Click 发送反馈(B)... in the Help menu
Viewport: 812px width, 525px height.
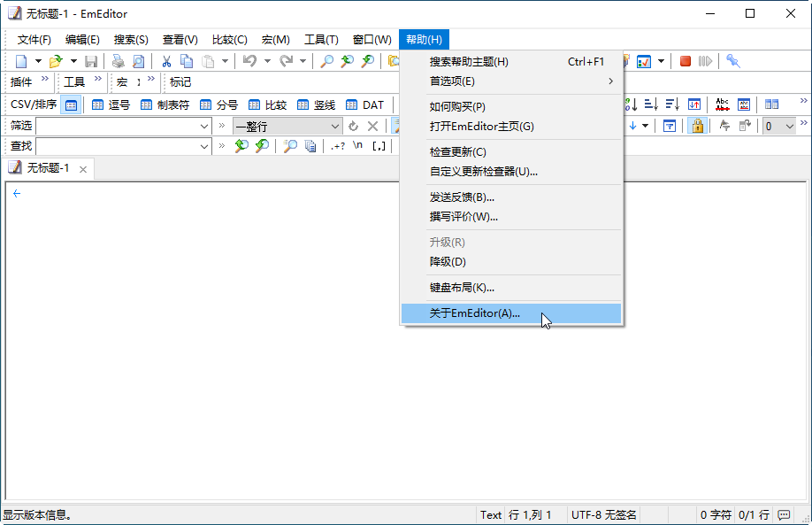coord(511,197)
